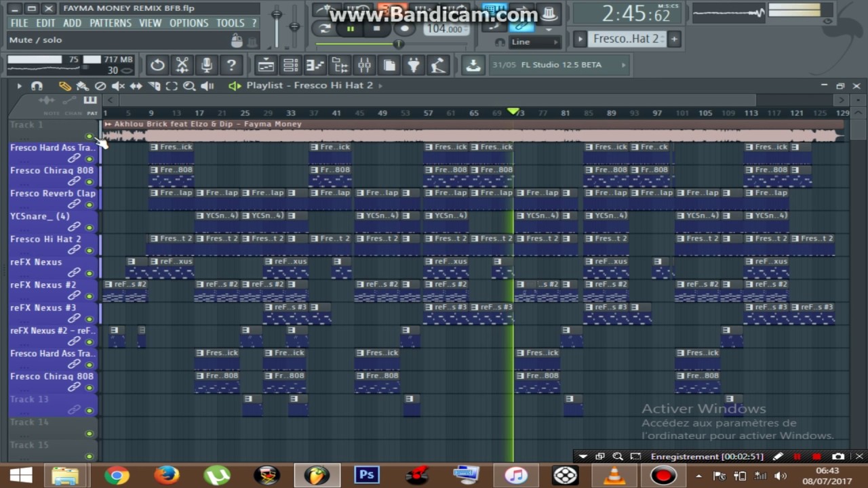Open the Mixer view button
868x488 pixels.
pyautogui.click(x=364, y=65)
